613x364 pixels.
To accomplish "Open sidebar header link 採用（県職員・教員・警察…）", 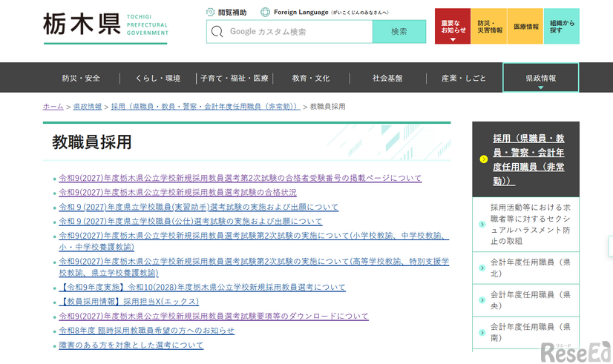I will point(528,159).
